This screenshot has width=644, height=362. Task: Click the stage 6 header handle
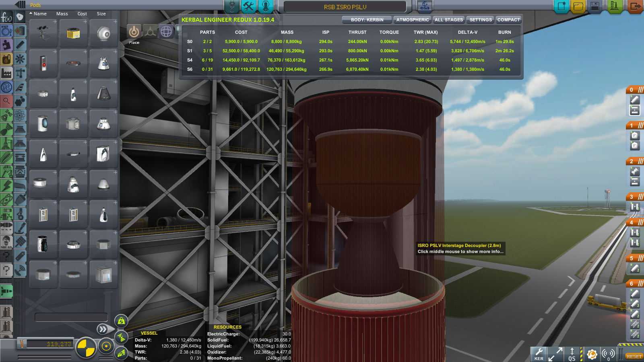[635, 284]
